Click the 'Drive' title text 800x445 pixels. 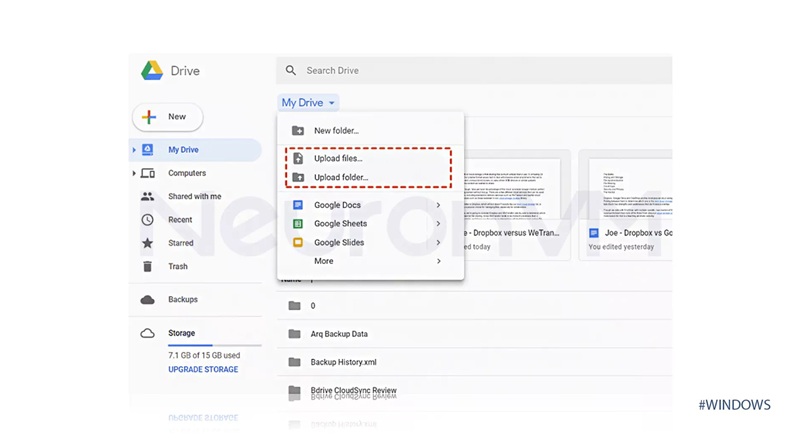(x=185, y=71)
